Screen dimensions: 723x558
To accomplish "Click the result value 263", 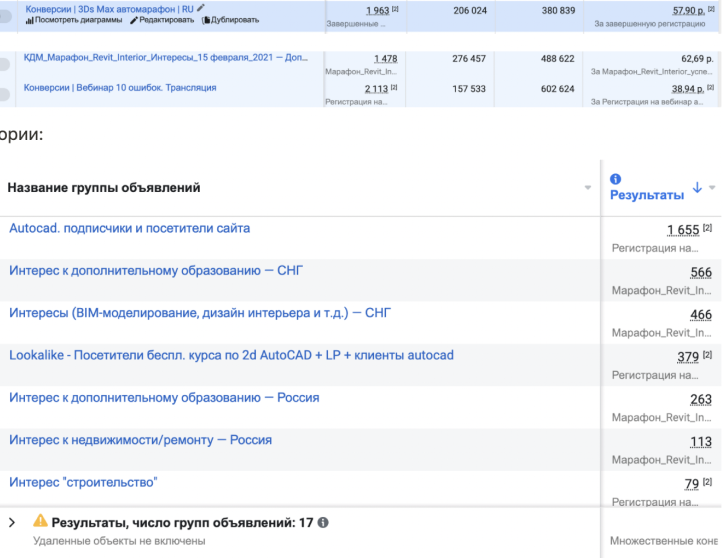I will tap(701, 399).
